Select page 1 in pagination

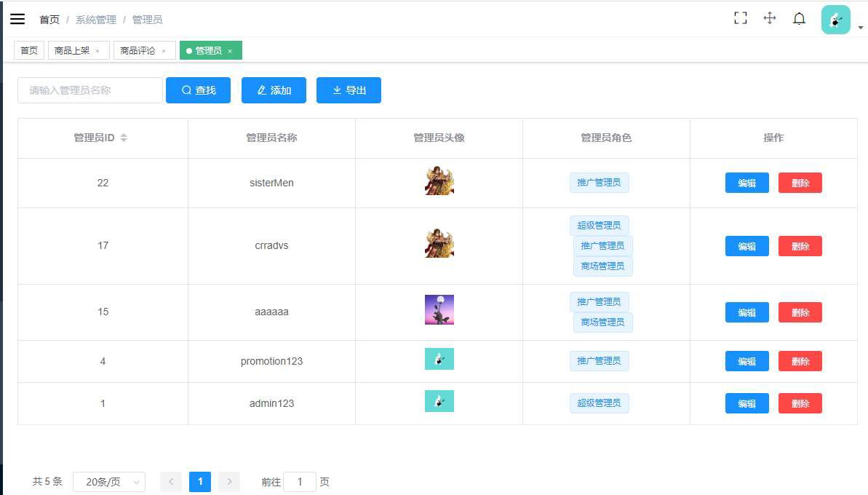[200, 482]
